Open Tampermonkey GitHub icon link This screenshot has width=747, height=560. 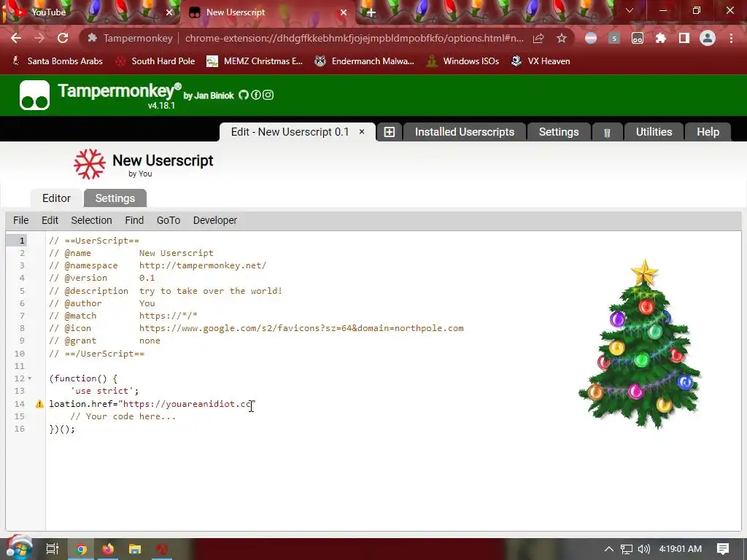[244, 96]
